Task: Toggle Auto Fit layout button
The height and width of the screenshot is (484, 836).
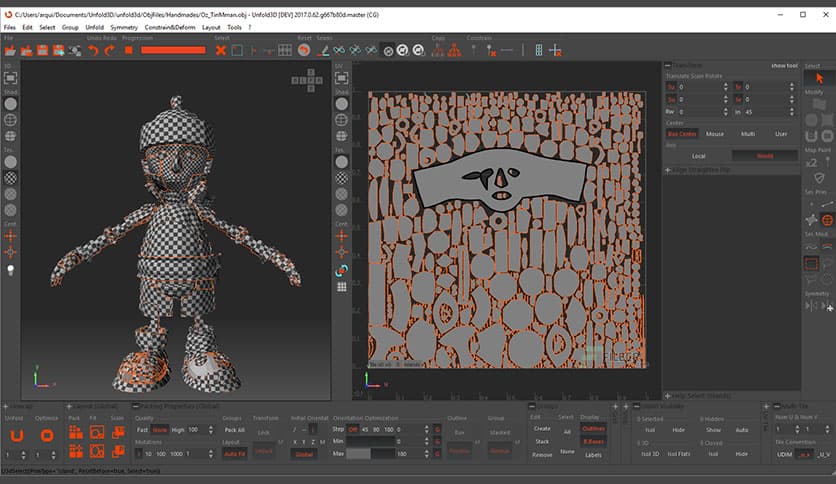Action: pos(234,454)
